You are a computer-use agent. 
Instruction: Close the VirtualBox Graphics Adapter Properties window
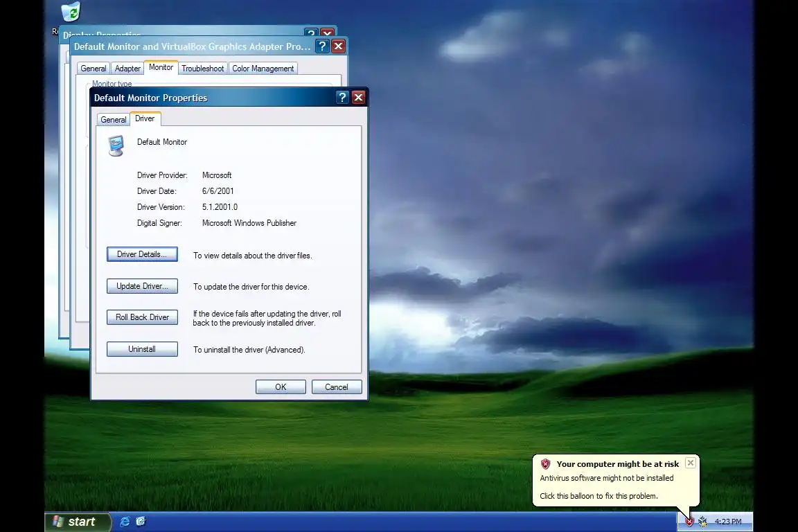(x=338, y=46)
